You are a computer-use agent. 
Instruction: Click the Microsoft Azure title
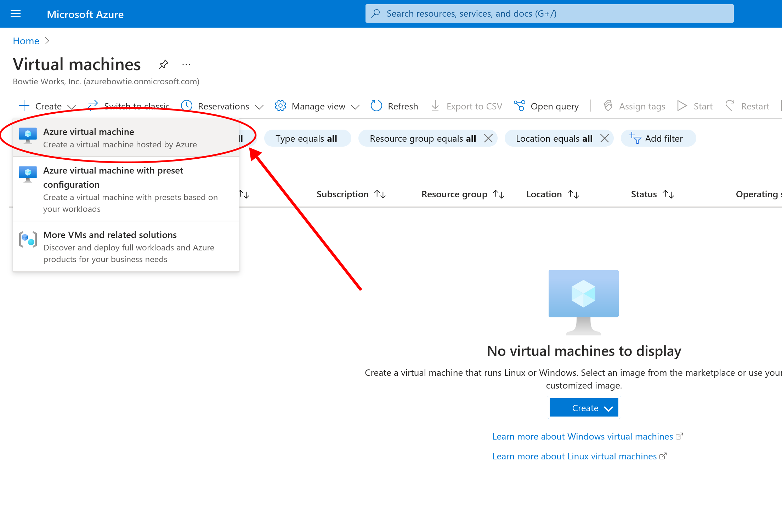tap(85, 14)
